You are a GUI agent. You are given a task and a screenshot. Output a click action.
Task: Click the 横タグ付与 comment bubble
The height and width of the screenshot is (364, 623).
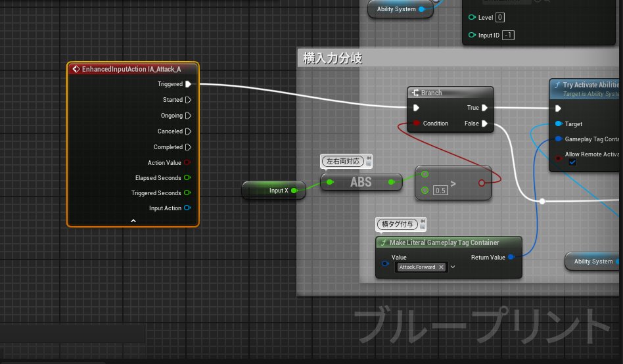pyautogui.click(x=397, y=224)
